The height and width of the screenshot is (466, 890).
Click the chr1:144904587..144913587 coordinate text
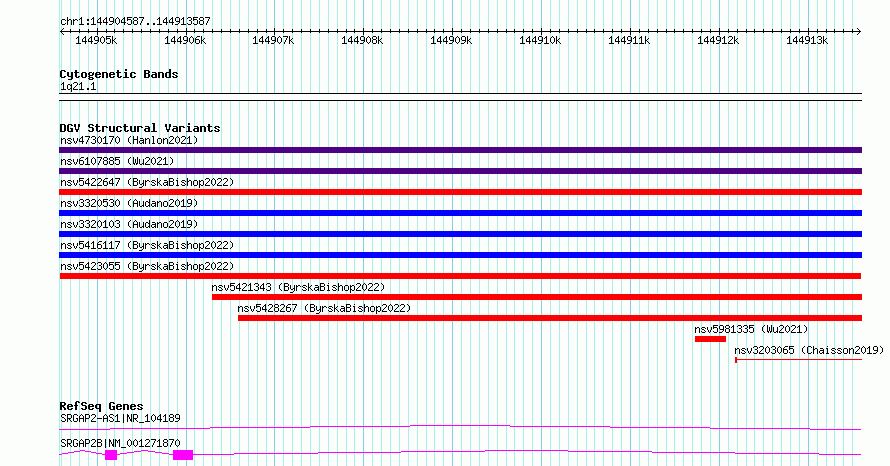tap(135, 22)
